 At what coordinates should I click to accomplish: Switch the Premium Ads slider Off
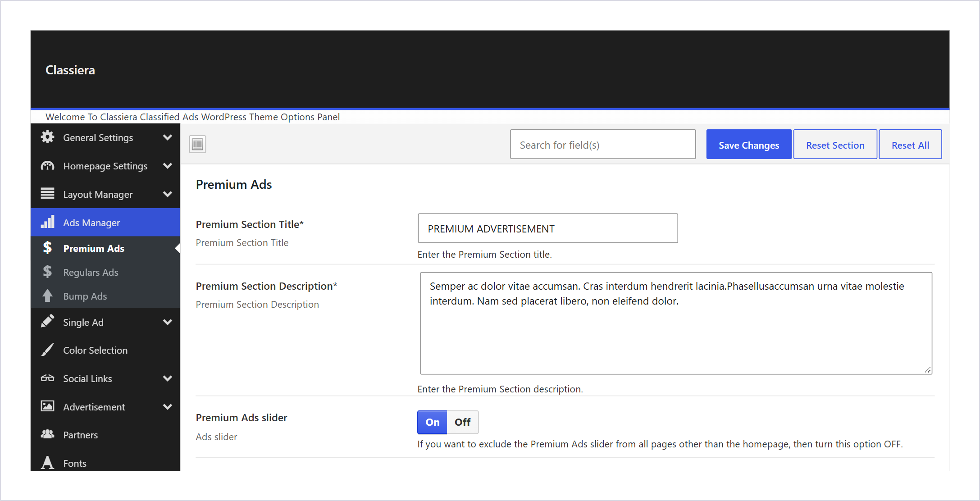tap(463, 422)
